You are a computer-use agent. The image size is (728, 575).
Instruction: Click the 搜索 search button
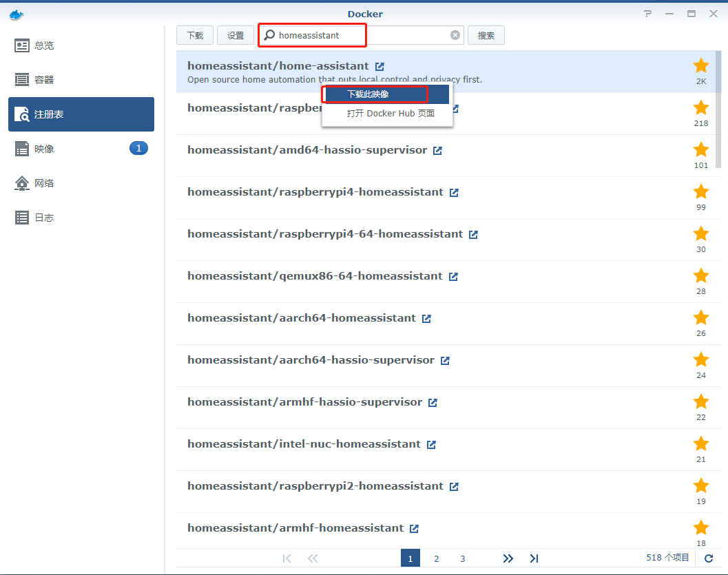point(486,35)
